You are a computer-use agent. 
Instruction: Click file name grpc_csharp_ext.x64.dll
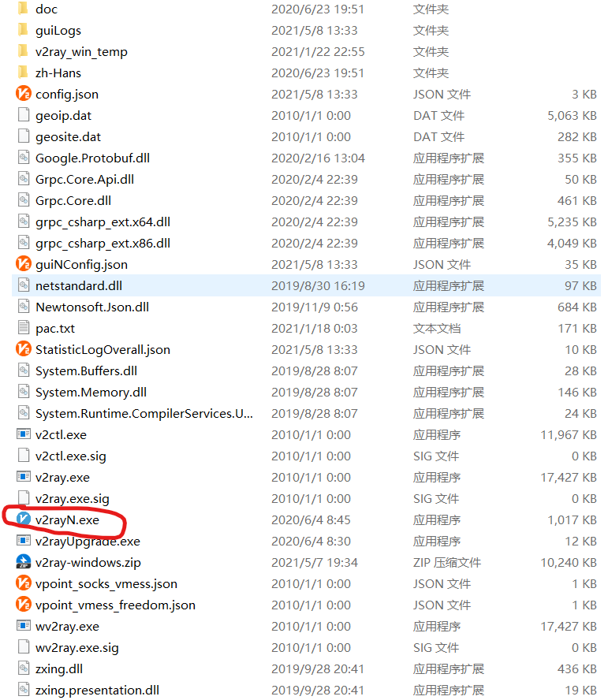pyautogui.click(x=103, y=222)
